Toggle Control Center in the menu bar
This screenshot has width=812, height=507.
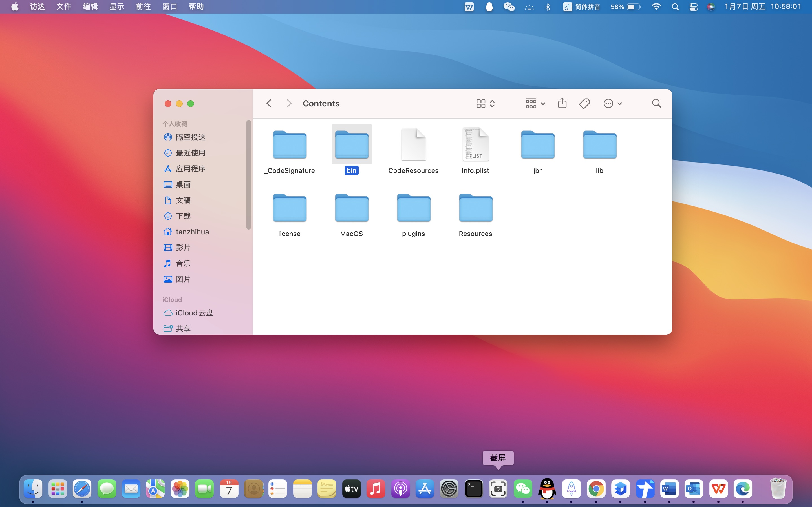coord(693,7)
